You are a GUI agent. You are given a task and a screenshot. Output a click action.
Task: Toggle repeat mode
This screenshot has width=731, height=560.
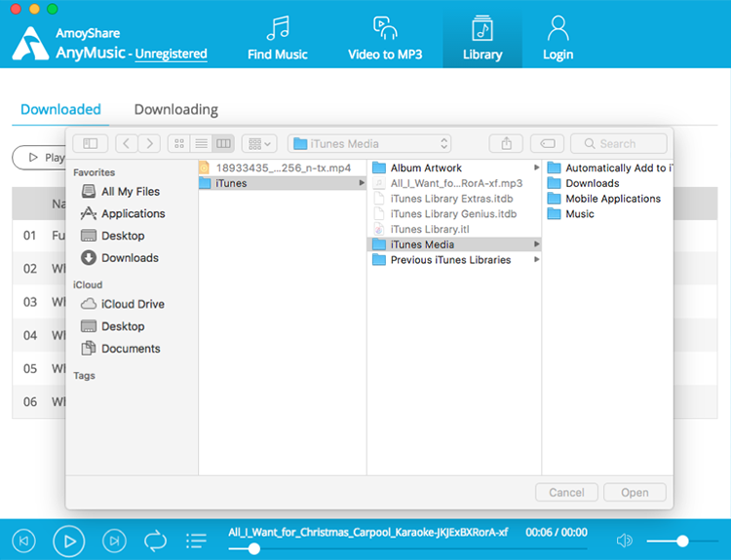click(x=155, y=541)
